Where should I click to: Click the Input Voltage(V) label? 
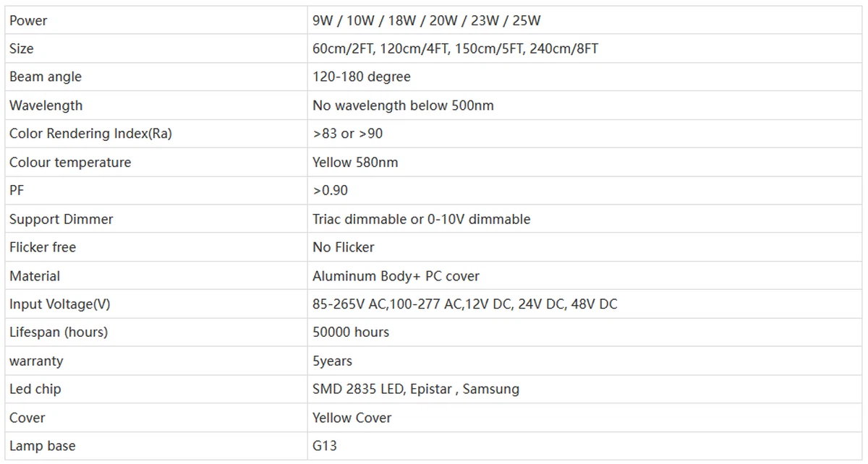60,304
